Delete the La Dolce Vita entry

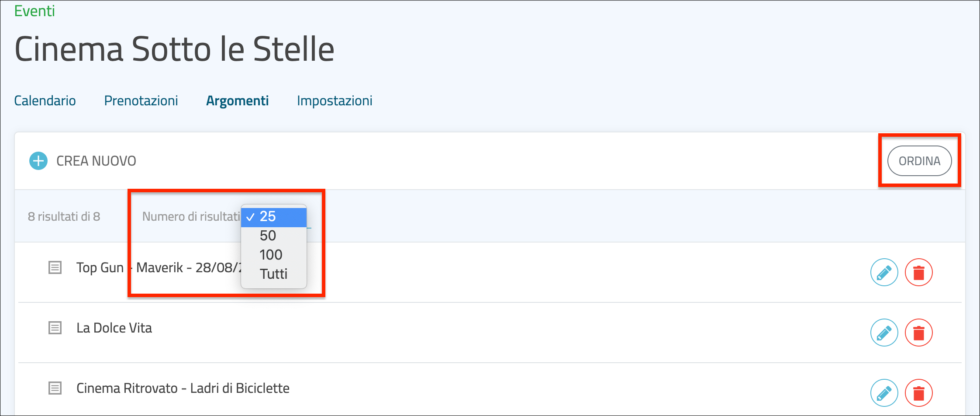point(918,333)
